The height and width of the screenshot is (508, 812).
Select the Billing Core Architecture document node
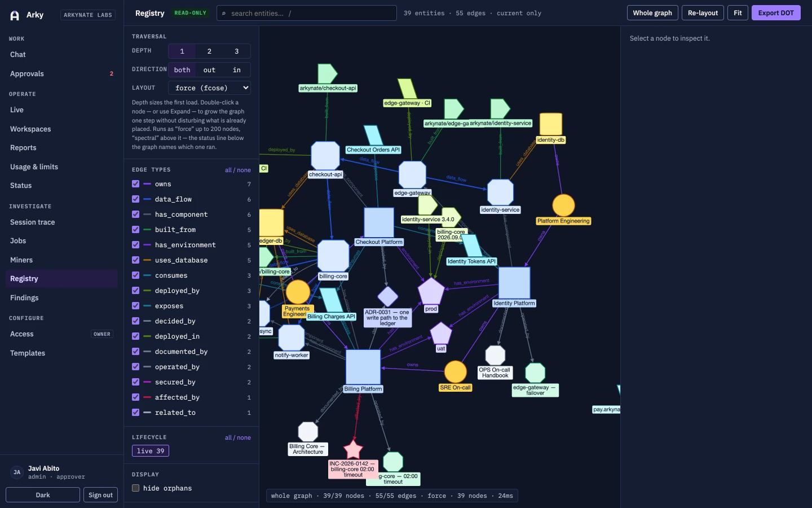click(308, 432)
